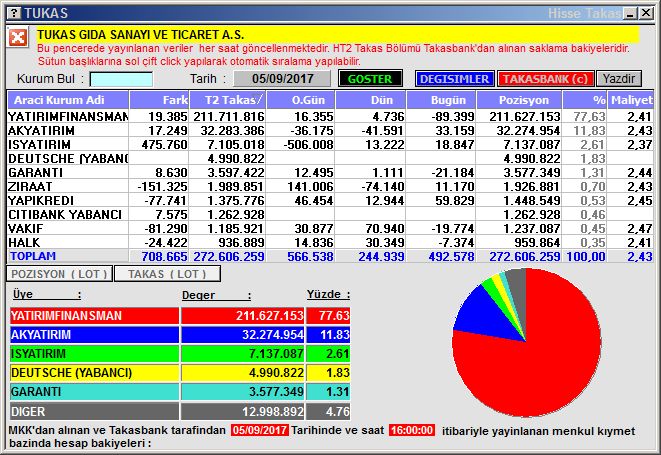661x455 pixels.
Task: Close the TUKAS window from the title bar
Action: click(646, 13)
